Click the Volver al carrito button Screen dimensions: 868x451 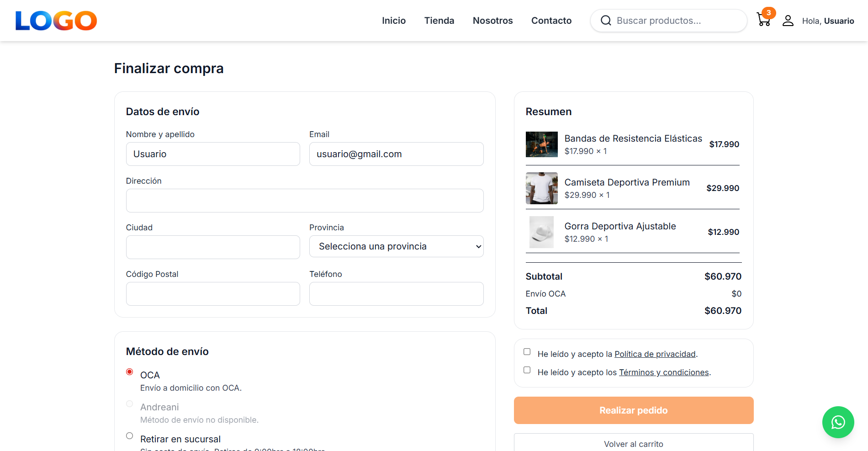coord(633,444)
